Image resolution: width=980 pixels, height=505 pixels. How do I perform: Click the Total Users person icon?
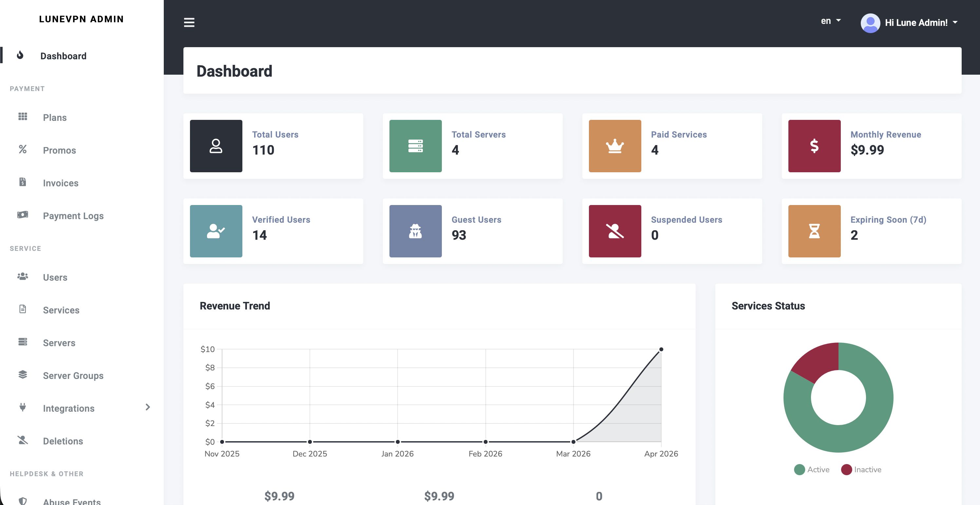pos(216,146)
